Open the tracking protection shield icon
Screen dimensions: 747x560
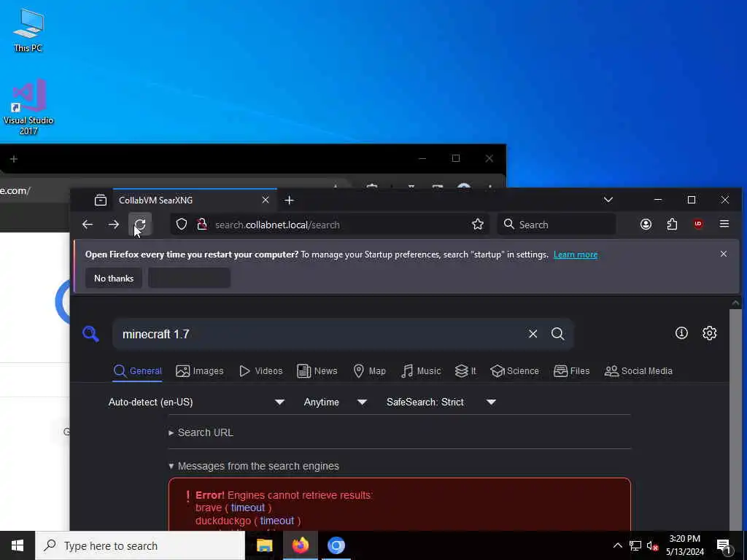(182, 225)
